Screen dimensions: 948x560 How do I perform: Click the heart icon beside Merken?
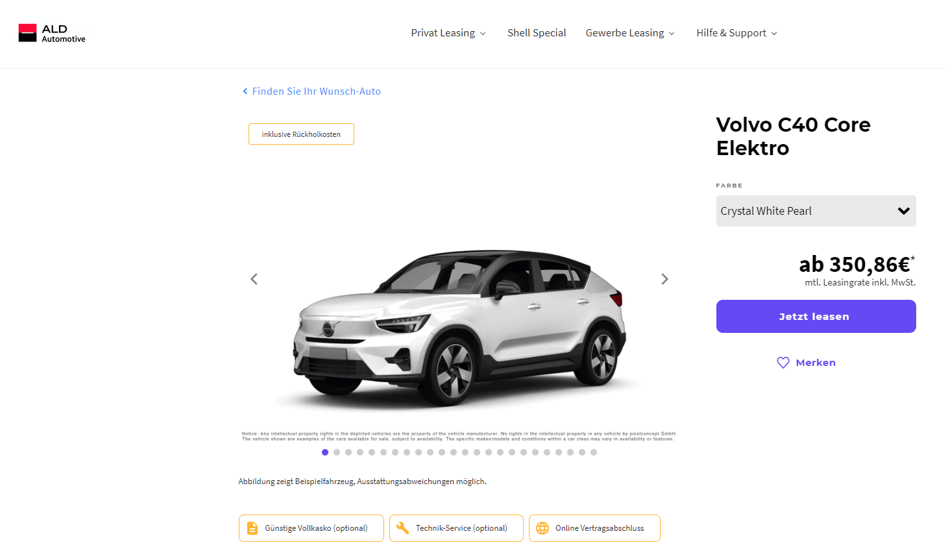click(x=783, y=363)
